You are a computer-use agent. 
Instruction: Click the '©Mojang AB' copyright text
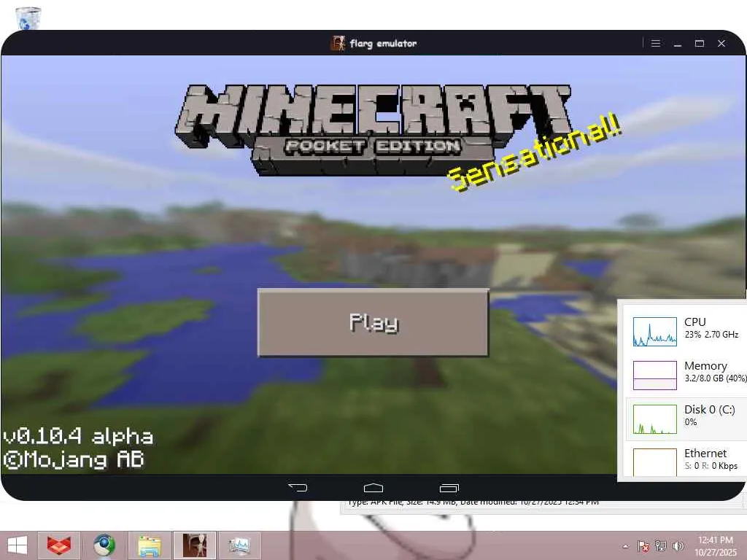[x=74, y=460]
